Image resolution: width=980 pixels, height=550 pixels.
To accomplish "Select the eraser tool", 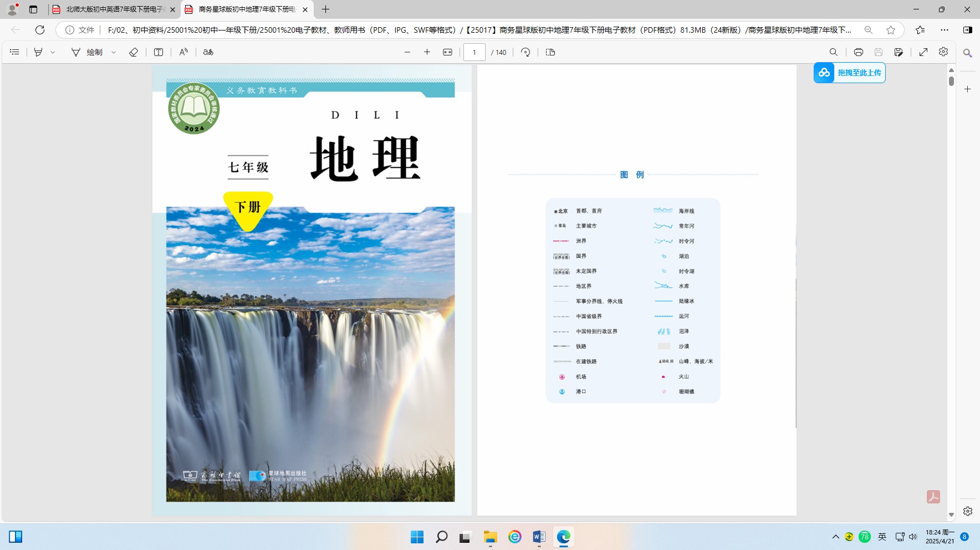I will coord(134,52).
